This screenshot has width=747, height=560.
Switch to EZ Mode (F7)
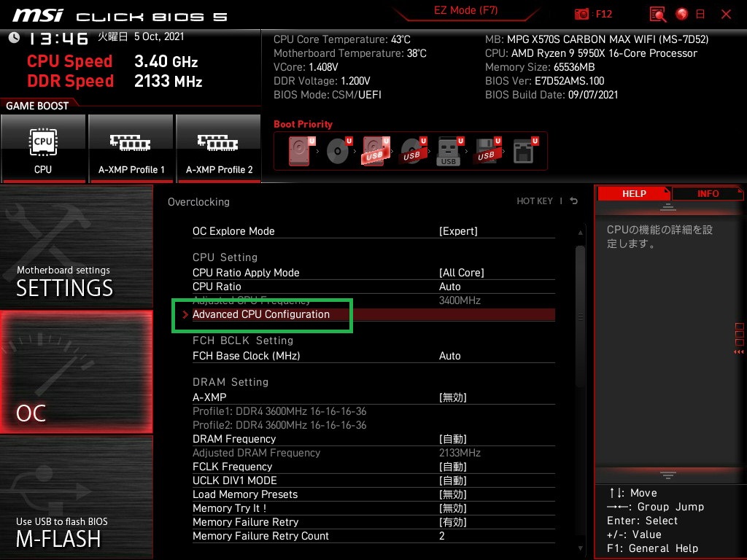[465, 10]
